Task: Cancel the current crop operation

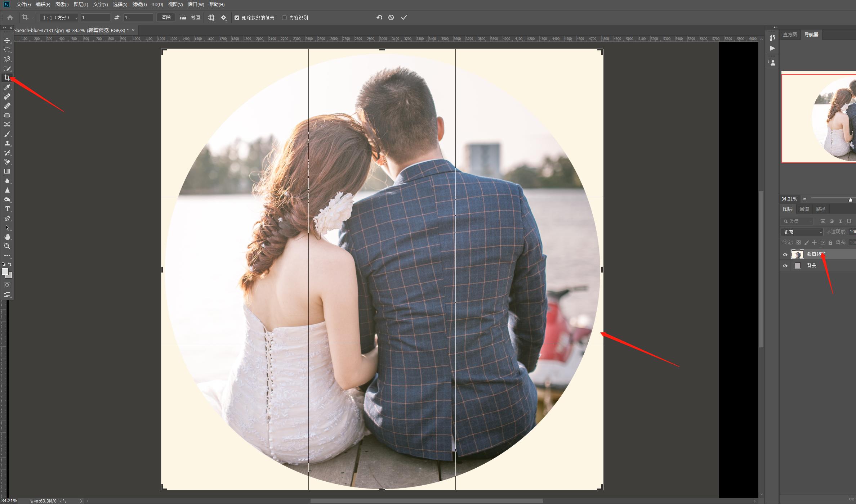Action: point(391,18)
